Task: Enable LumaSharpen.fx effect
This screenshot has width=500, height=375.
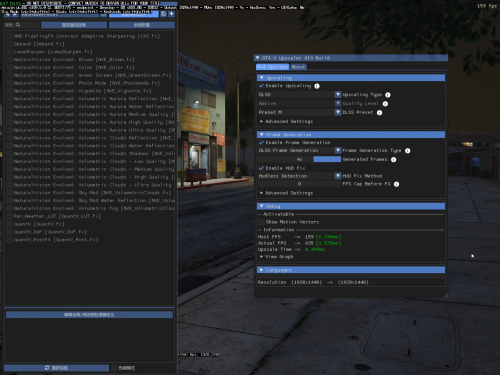Action: pyautogui.click(x=9, y=52)
